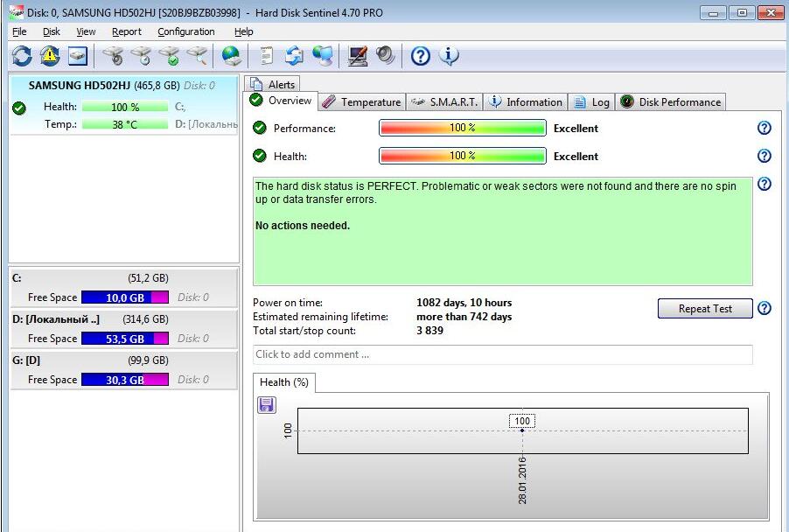Viewport: 789px width, 532px height.
Task: Click the "1082 days, 10 hours" power on value
Action: coord(464,303)
